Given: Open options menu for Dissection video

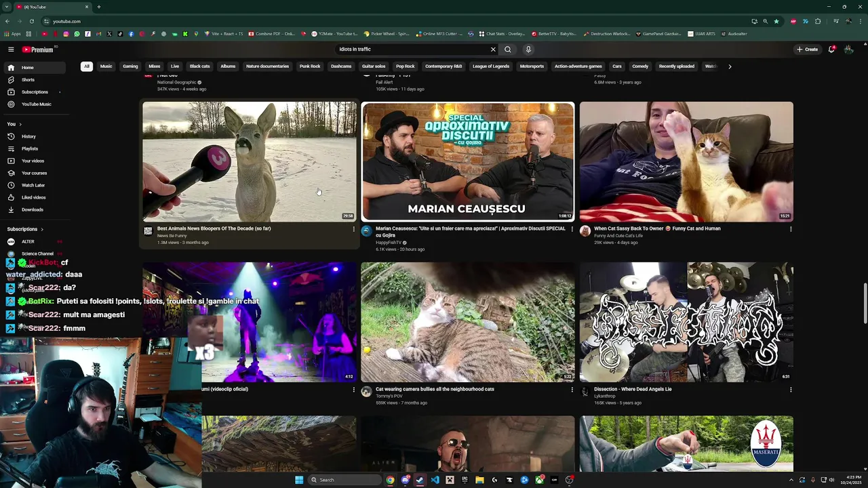Looking at the screenshot, I should (x=791, y=390).
